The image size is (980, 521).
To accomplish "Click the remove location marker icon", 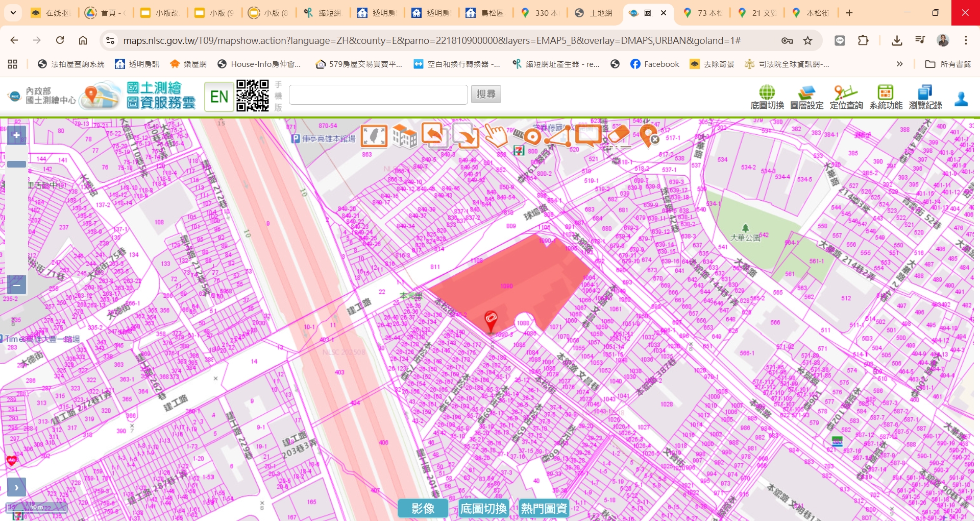I will pos(649,136).
